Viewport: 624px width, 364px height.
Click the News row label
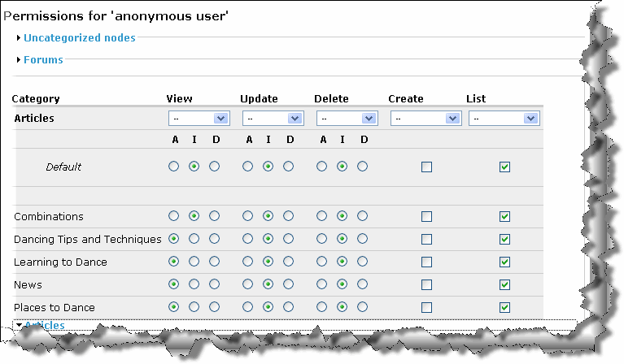pyautogui.click(x=28, y=285)
